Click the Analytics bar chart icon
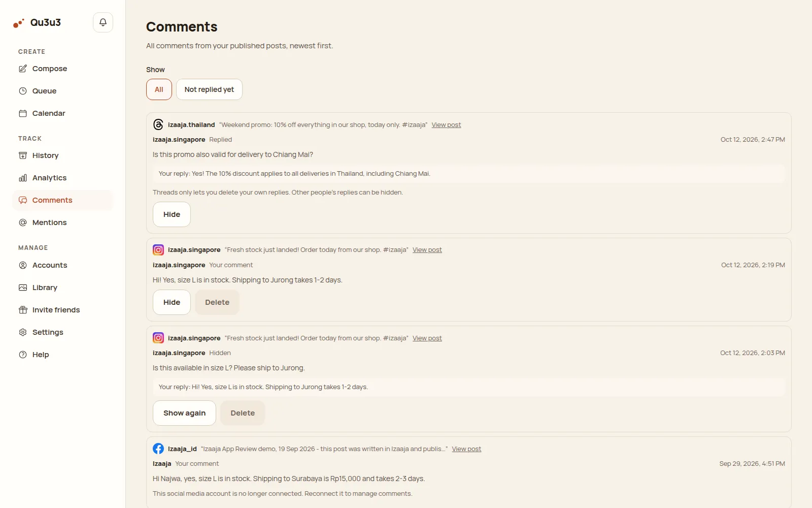812x508 pixels. click(23, 178)
